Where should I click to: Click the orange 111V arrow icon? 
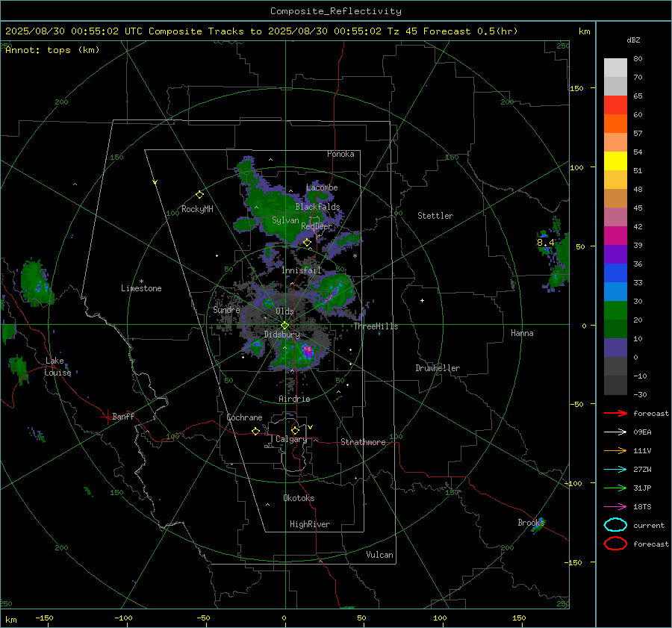pyautogui.click(x=615, y=450)
